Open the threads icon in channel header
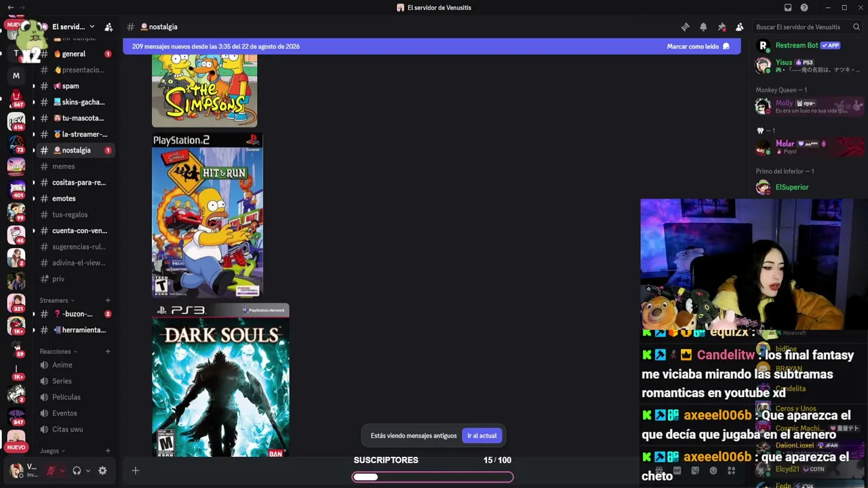 click(x=686, y=27)
